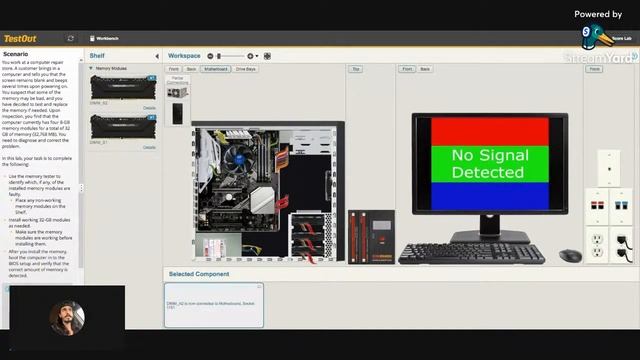Select the black tower partial connection thumbnail
This screenshot has height=360, width=640.
pos(178,113)
